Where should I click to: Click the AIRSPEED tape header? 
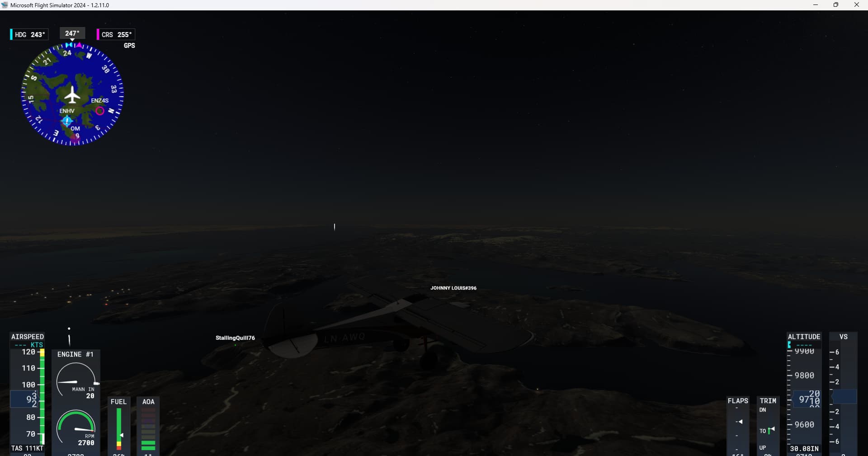pos(28,337)
